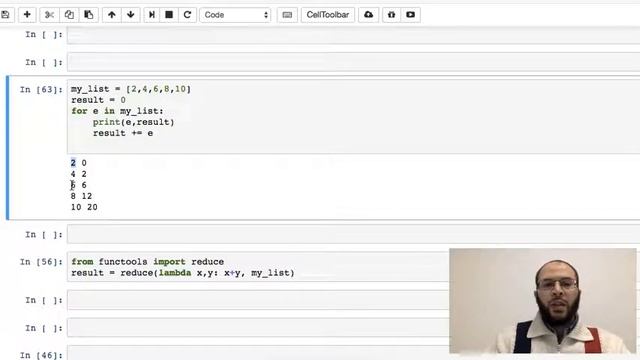Click the 'for e in my_list:' line
Viewport: 640px width, 360px height.
point(117,111)
